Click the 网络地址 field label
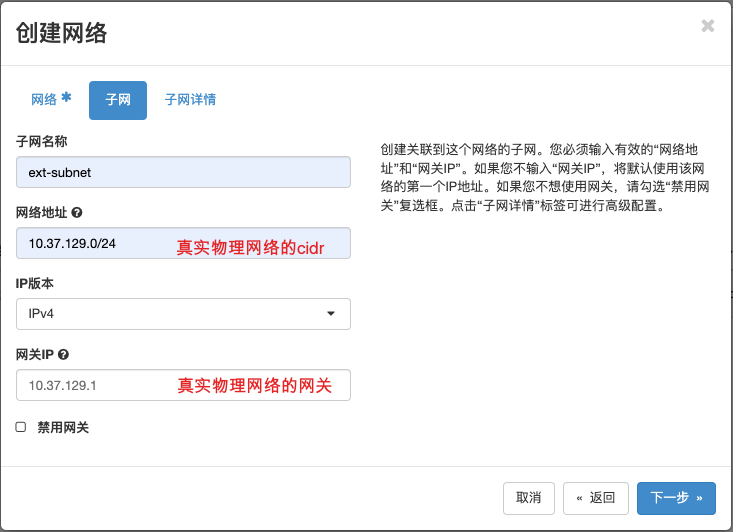The height and width of the screenshot is (532, 733). point(41,213)
